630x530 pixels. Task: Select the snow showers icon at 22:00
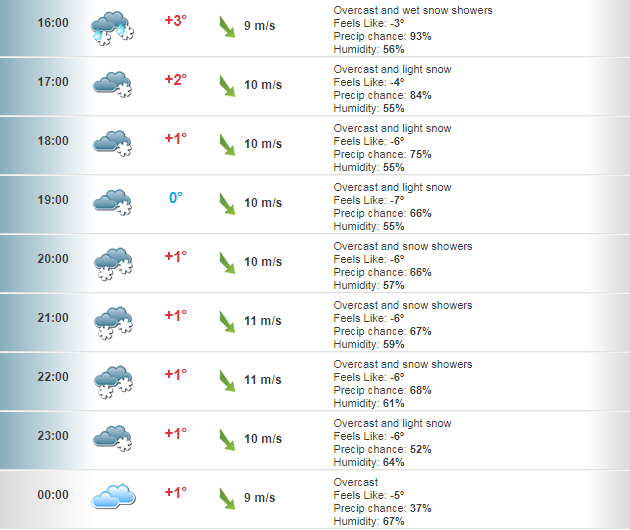pyautogui.click(x=113, y=382)
